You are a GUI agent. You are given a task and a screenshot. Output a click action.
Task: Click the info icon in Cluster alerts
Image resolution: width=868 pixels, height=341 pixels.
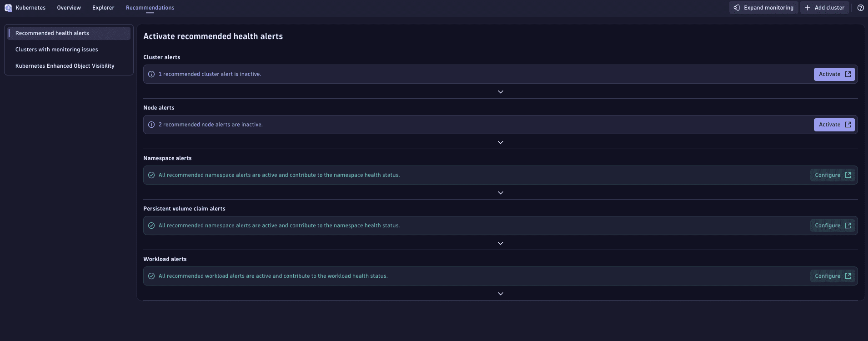tap(151, 74)
